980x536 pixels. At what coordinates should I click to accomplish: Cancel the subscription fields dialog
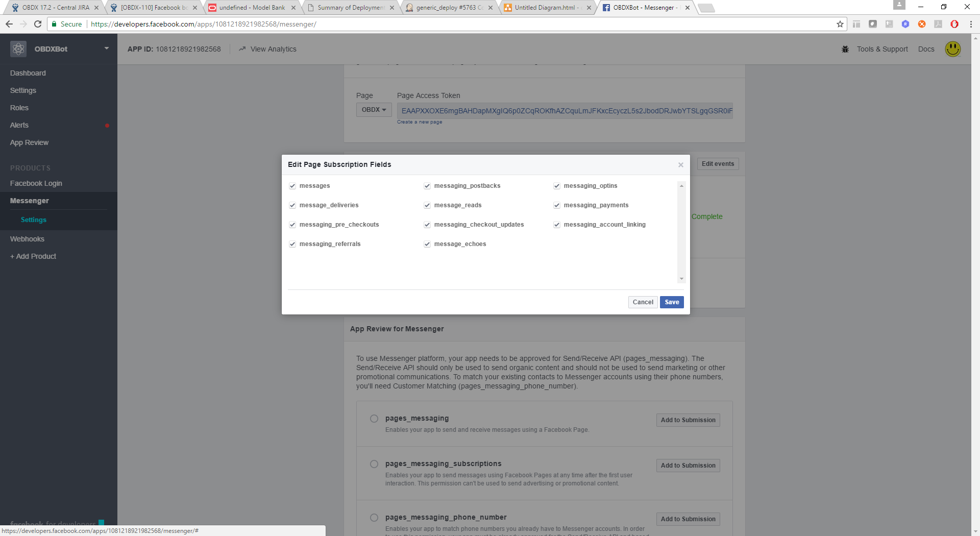[x=643, y=302]
